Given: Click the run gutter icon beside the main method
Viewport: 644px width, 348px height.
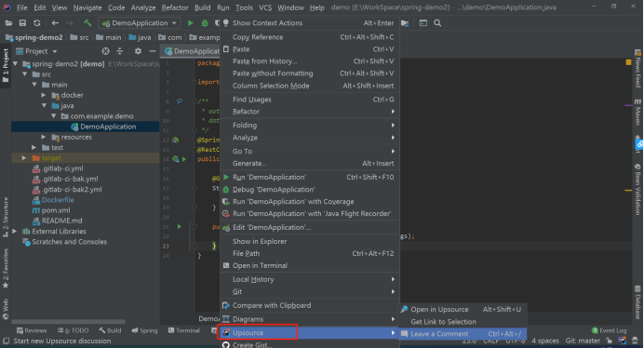Looking at the screenshot, I should click(180, 226).
